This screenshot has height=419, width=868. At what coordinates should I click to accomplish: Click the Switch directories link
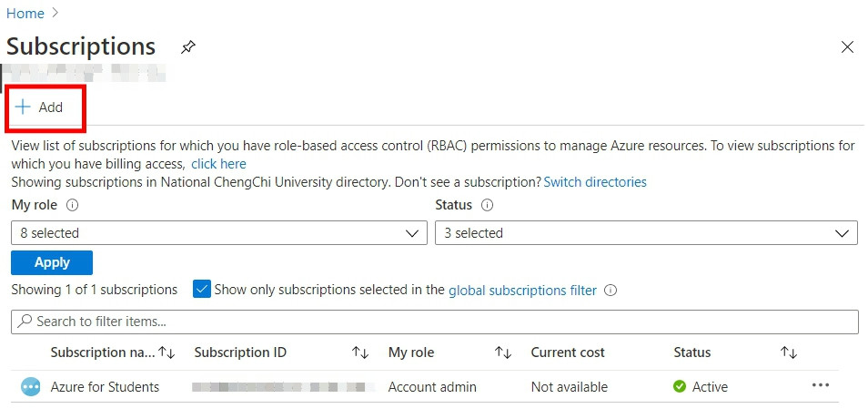(595, 182)
